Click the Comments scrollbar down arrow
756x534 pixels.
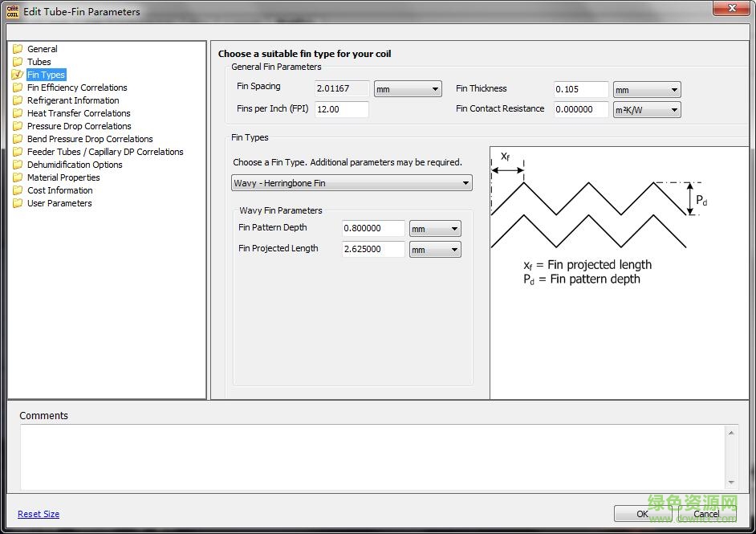731,483
